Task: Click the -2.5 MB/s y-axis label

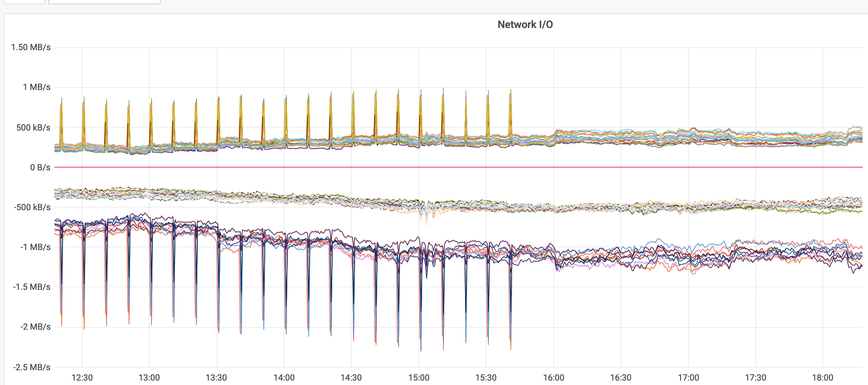Action: pos(32,367)
